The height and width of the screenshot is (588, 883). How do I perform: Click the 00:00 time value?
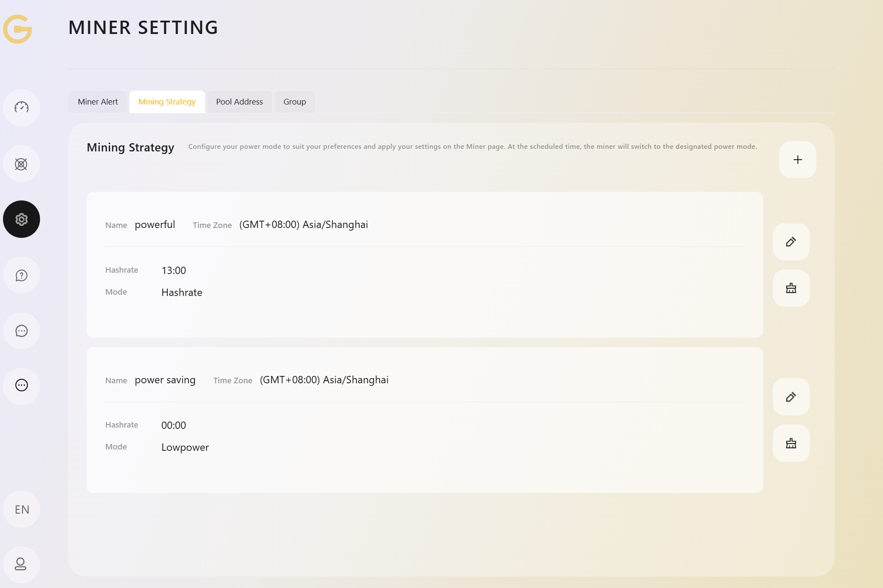(174, 425)
